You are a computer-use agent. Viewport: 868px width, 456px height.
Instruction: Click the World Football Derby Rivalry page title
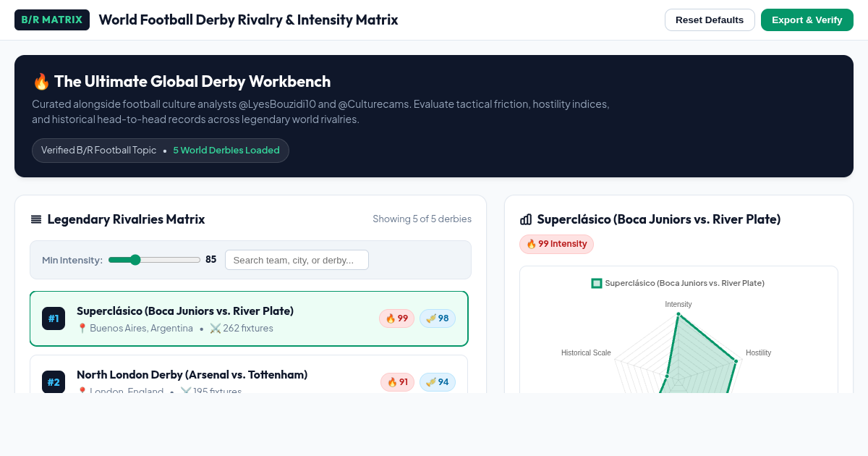coord(248,20)
